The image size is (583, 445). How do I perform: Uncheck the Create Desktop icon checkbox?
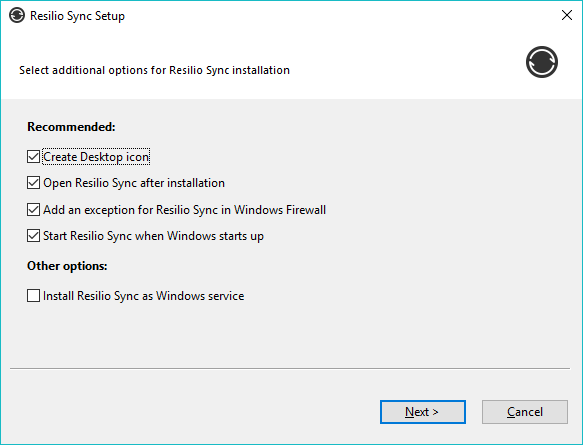(33, 157)
